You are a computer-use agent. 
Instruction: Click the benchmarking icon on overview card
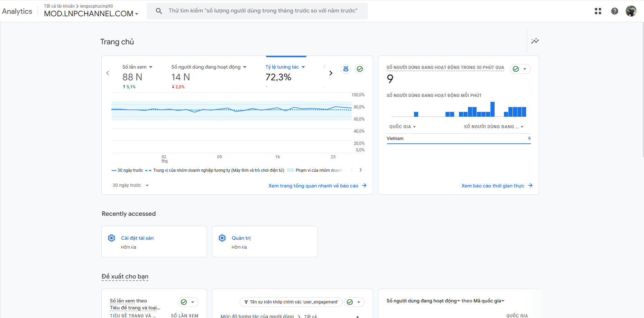(346, 69)
